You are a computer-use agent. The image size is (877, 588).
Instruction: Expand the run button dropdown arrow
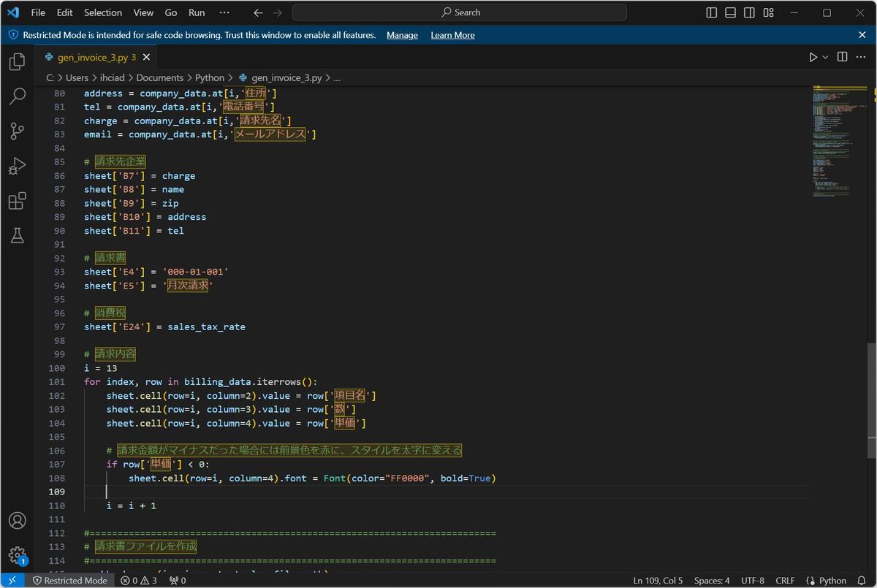pyautogui.click(x=826, y=57)
